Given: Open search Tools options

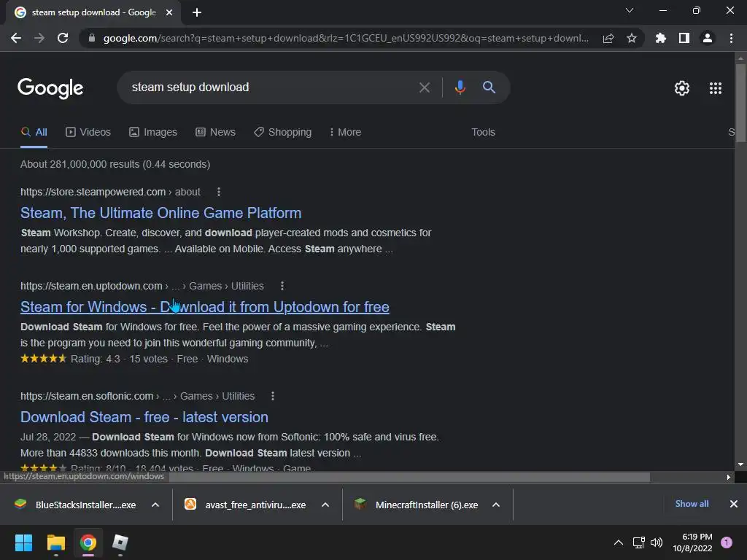Looking at the screenshot, I should point(483,133).
